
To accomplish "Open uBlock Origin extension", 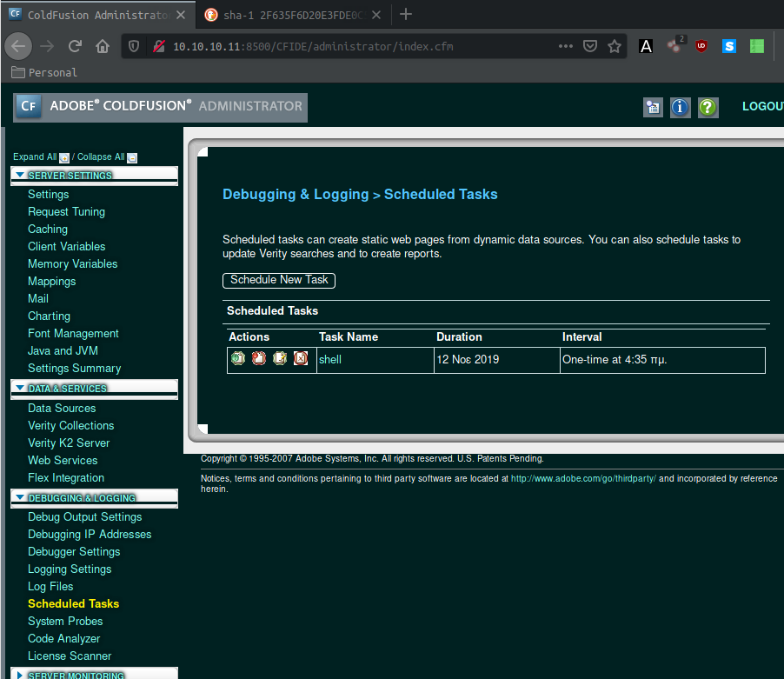I will [x=701, y=46].
